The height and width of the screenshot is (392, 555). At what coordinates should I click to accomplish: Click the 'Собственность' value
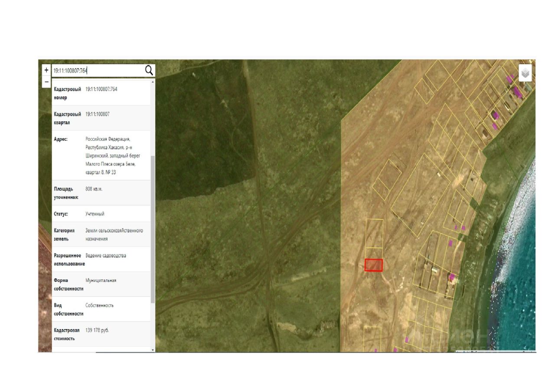[x=100, y=305]
